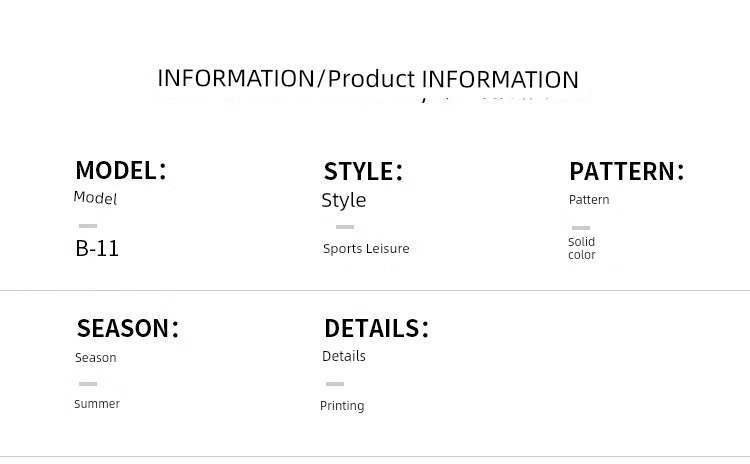Viewport: 750px width, 464px height.
Task: Click the gray dash above "Printing"
Action: point(335,384)
